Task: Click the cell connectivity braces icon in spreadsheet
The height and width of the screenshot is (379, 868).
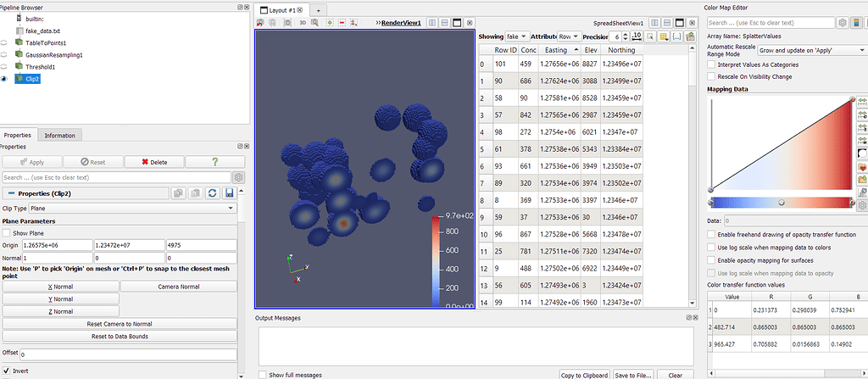Action: click(x=676, y=36)
